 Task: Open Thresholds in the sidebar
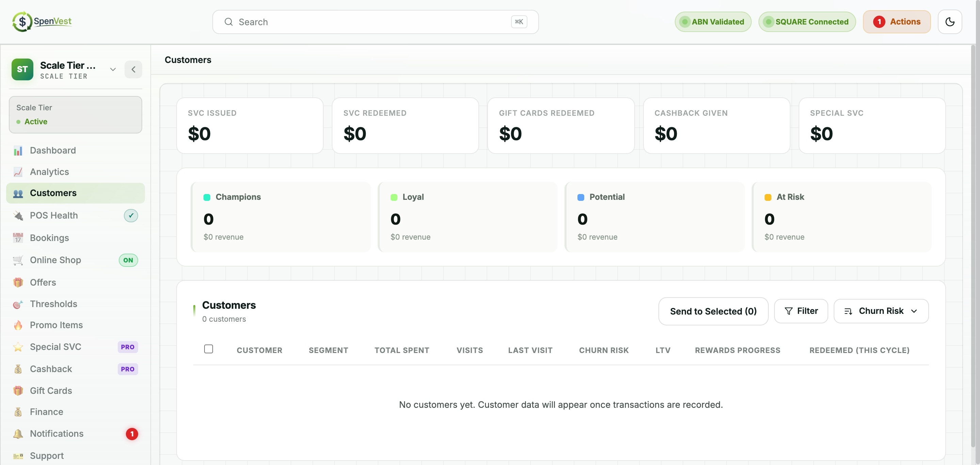(75, 304)
